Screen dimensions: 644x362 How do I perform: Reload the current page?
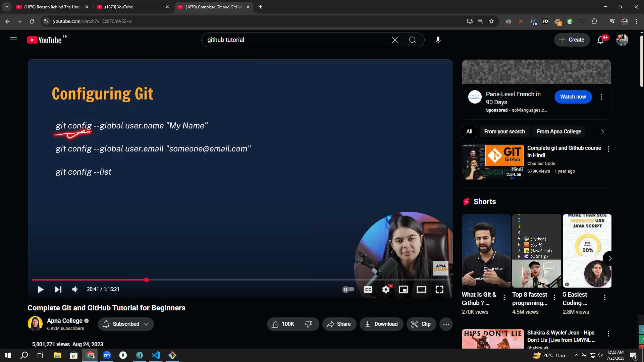(x=32, y=21)
